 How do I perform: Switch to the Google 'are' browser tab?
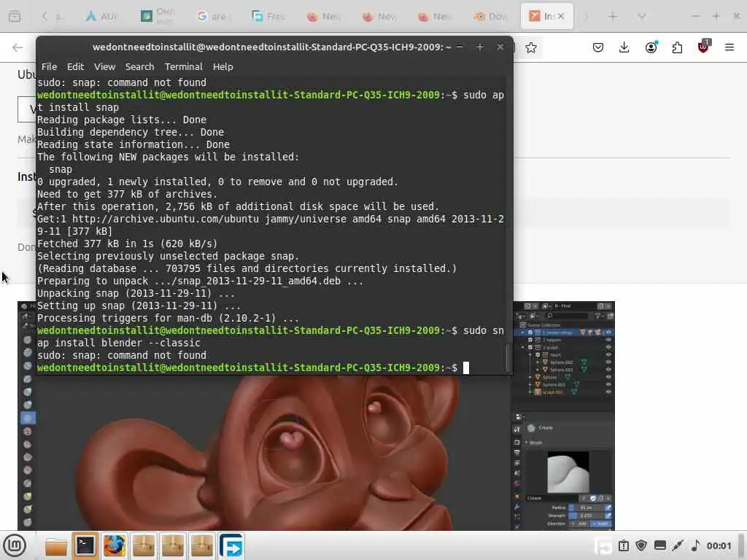211,16
